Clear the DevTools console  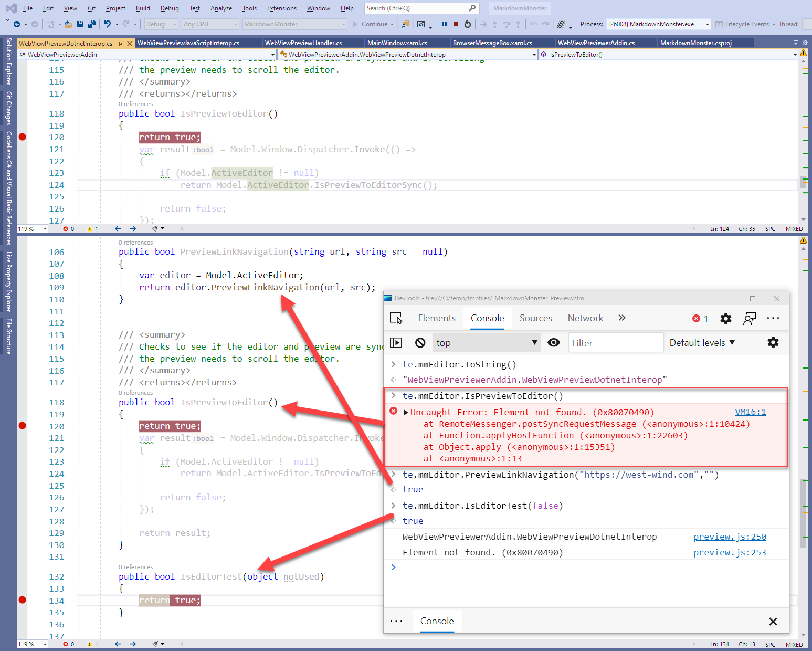pos(420,343)
